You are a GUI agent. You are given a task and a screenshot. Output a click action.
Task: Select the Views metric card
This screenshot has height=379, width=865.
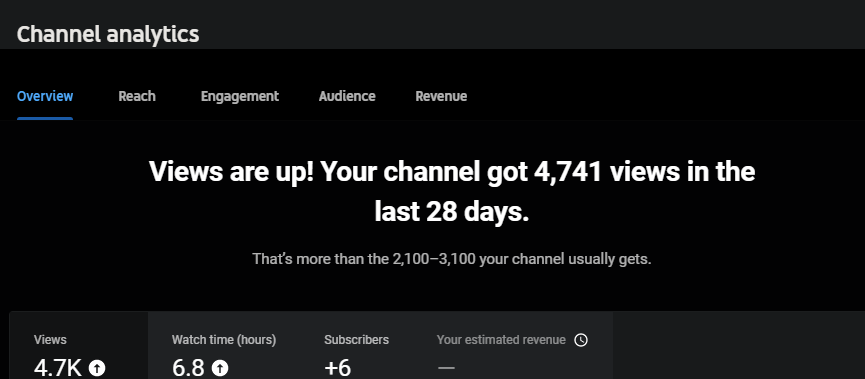point(79,345)
